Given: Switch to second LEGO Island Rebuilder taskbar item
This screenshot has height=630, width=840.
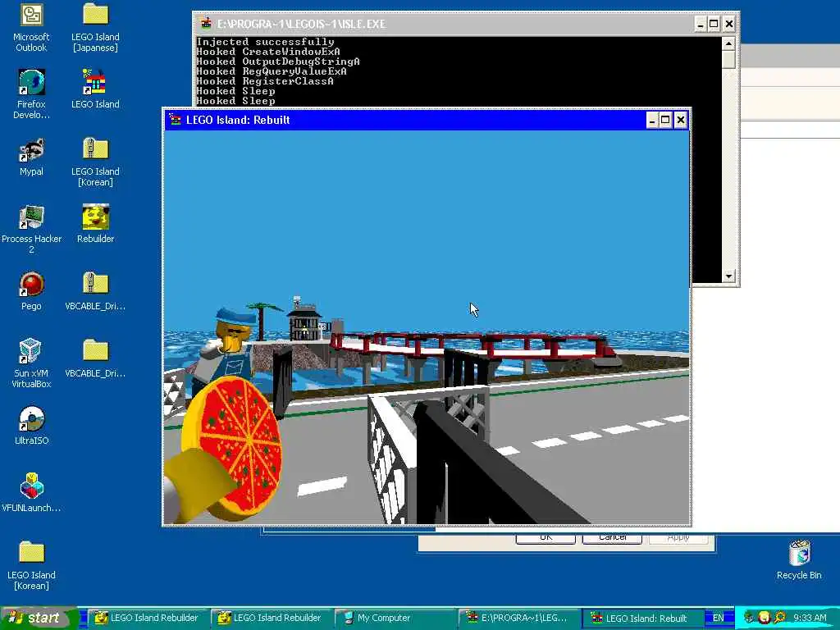Looking at the screenshot, I should (271, 618).
